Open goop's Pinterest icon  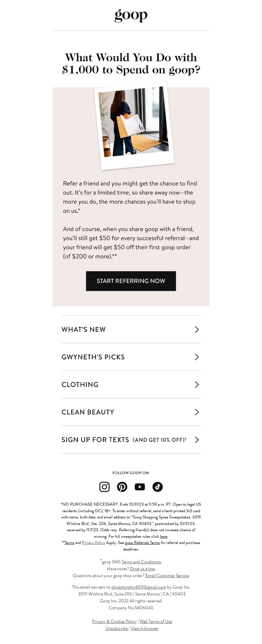pos(122,487)
